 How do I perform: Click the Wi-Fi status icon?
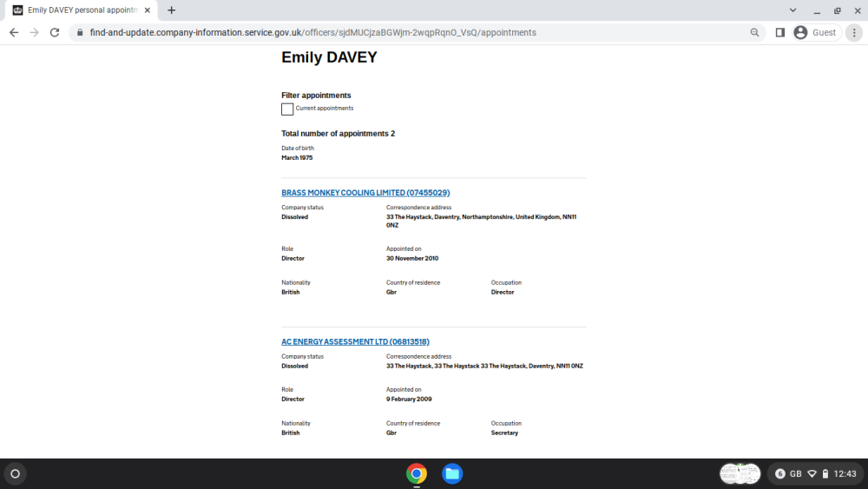812,474
